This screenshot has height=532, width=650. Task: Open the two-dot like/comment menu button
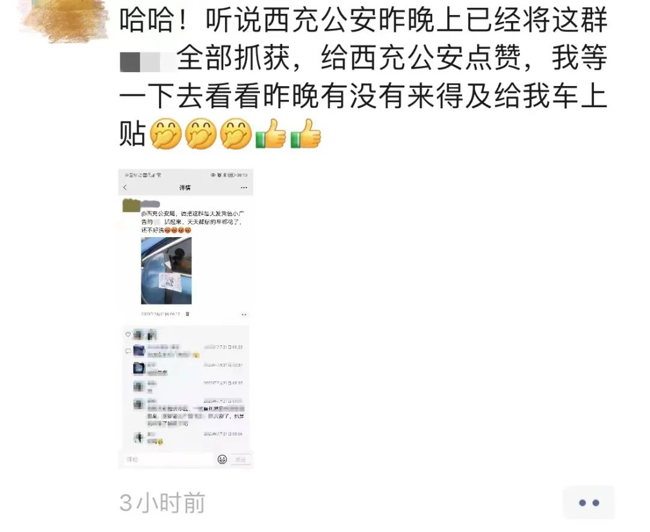(x=589, y=503)
